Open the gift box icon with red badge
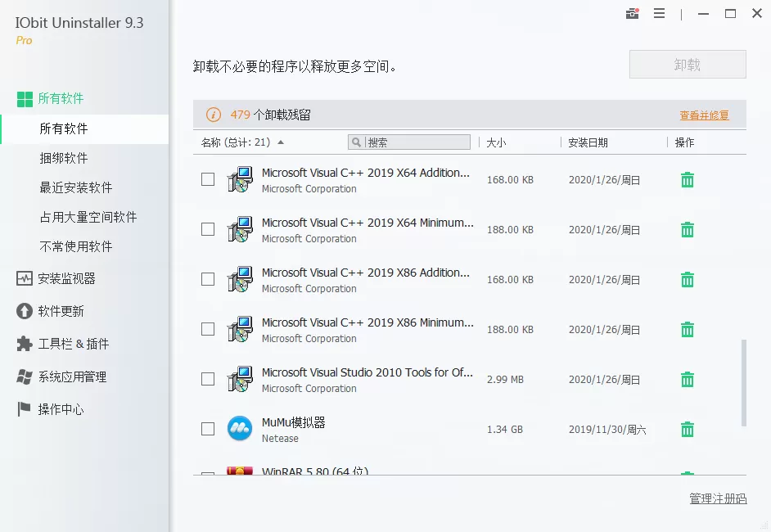771x532 pixels. 632,14
